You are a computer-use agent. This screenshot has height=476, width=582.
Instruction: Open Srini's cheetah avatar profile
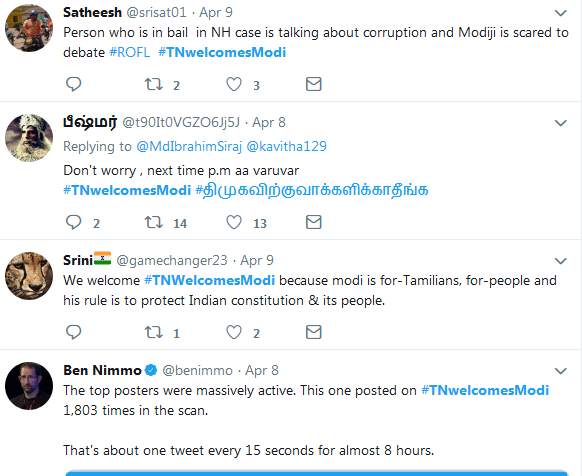click(29, 276)
